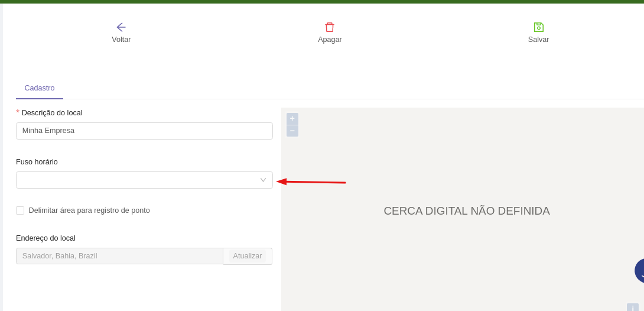Click the map info icon at bottom right

(632, 307)
